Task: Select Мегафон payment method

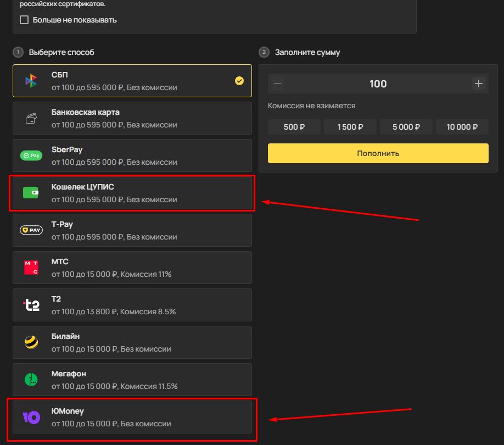Action: 132,380
